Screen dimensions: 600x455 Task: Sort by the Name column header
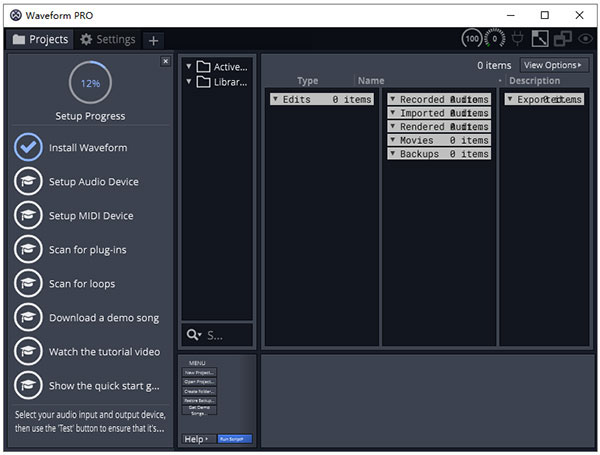371,81
